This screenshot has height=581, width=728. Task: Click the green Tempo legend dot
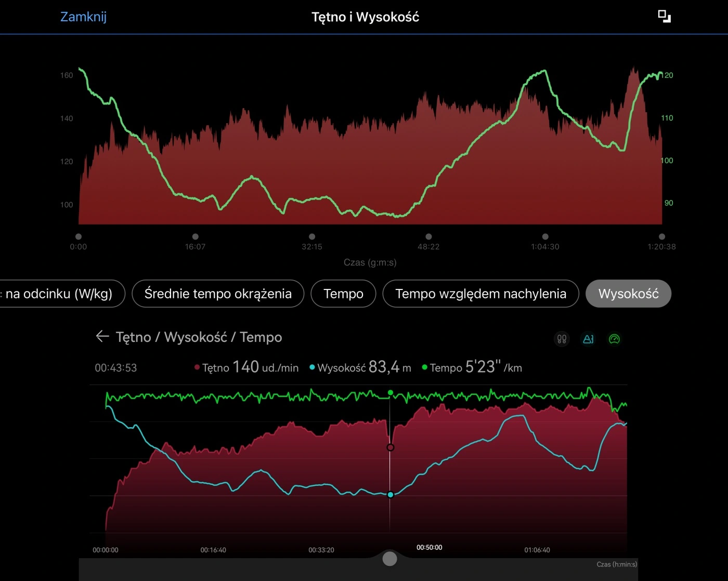pyautogui.click(x=424, y=367)
